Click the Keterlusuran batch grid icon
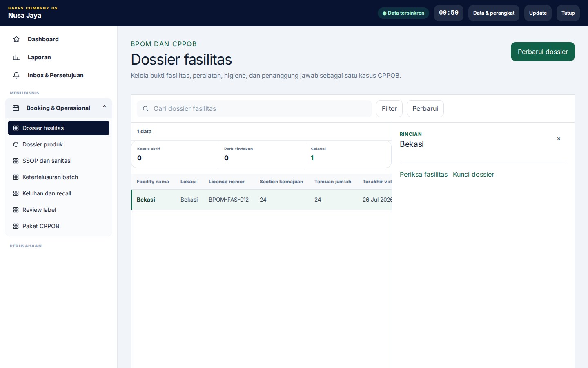588x368 pixels. (x=16, y=177)
